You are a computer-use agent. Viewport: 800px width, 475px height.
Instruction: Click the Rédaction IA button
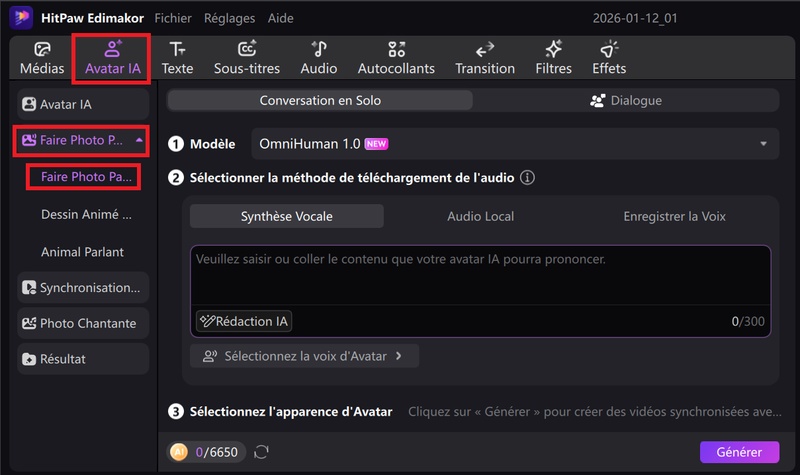[x=244, y=321]
